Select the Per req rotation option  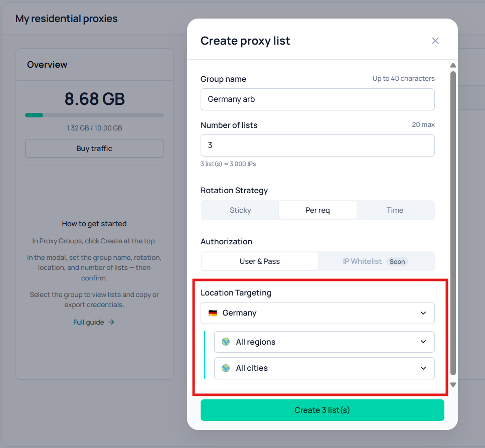click(x=317, y=210)
